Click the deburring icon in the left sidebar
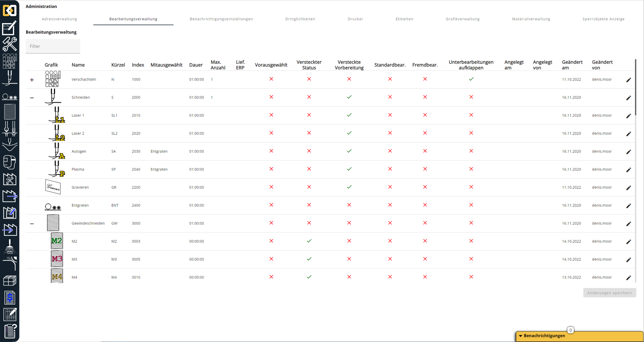644x342 pixels. (x=10, y=97)
